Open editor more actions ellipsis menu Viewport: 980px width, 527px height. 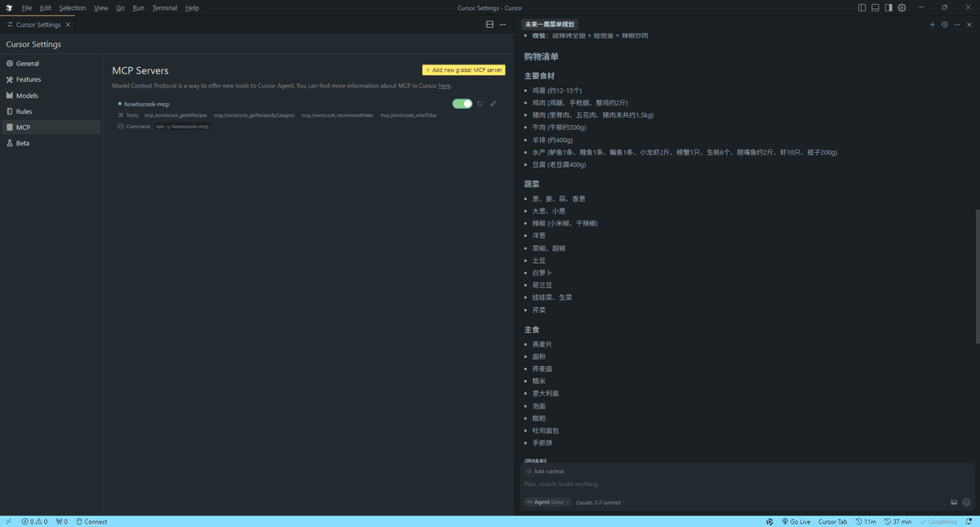pos(503,25)
